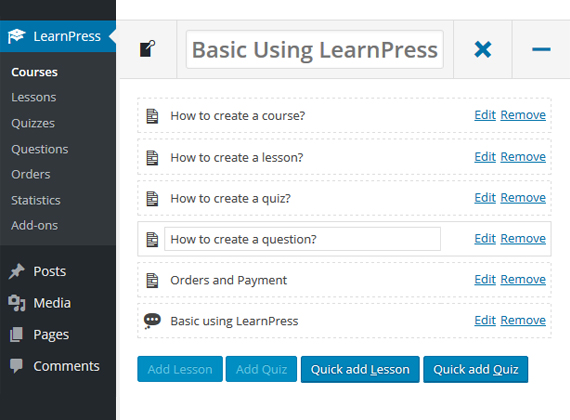
Task: Open Pages menu label
Action: [51, 335]
